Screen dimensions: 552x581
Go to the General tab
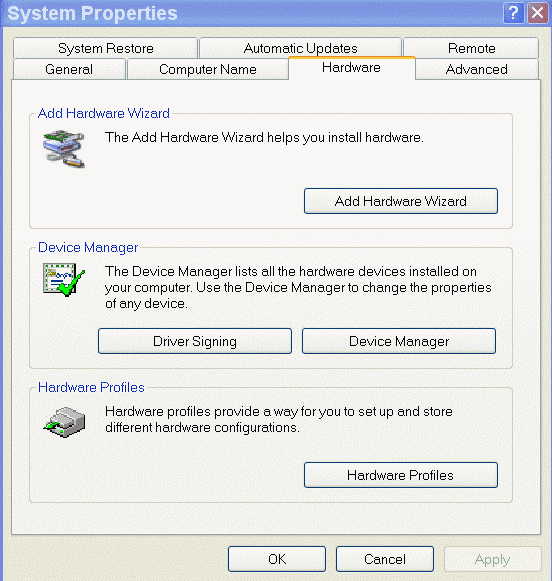[x=69, y=69]
